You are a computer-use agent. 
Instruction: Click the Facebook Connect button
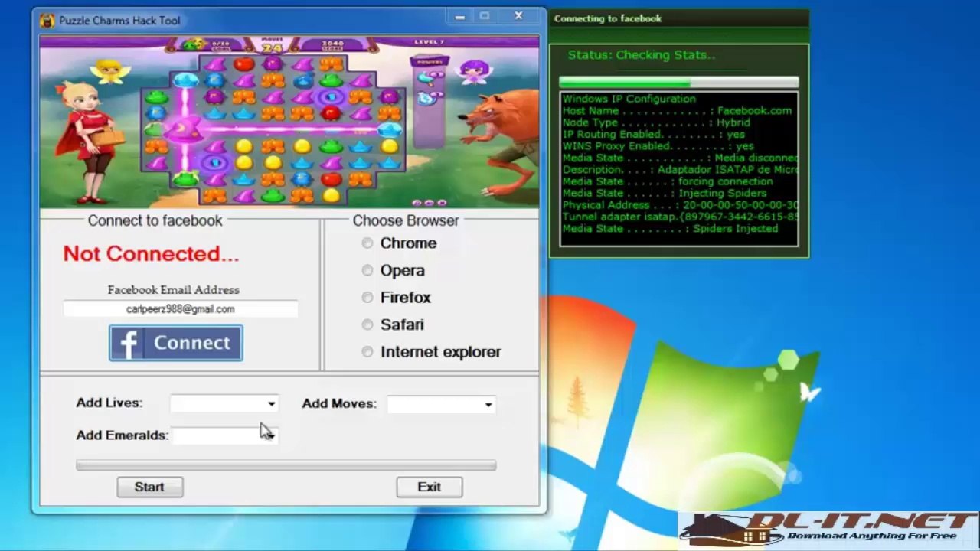click(x=176, y=343)
